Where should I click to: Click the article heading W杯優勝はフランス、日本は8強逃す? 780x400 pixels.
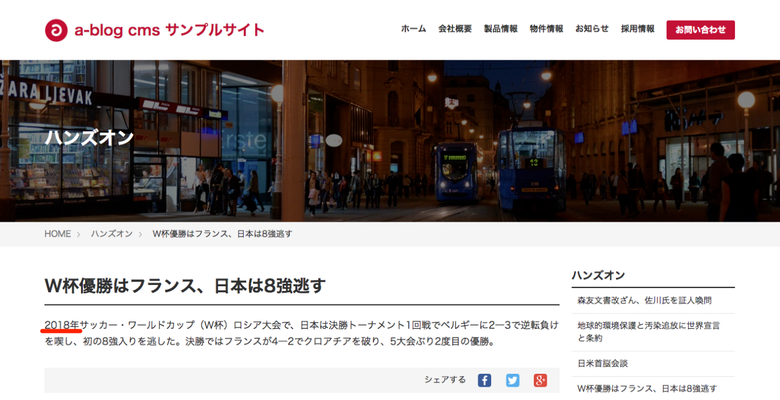pyautogui.click(x=185, y=286)
